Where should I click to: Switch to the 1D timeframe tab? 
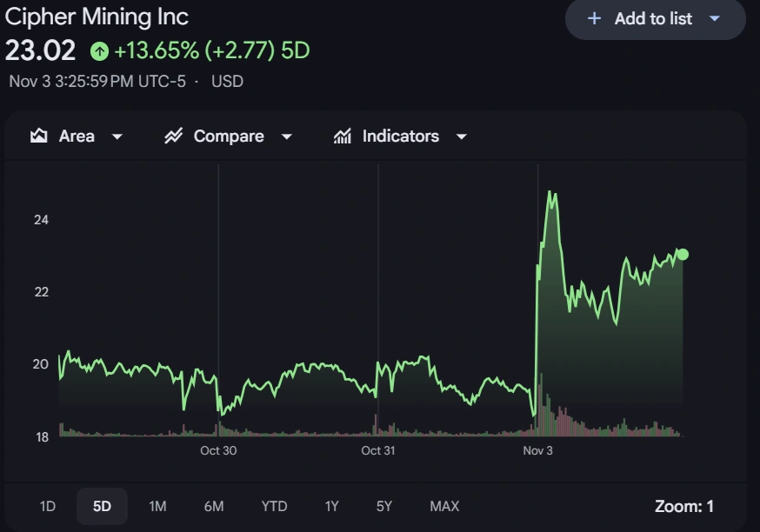tap(48, 506)
